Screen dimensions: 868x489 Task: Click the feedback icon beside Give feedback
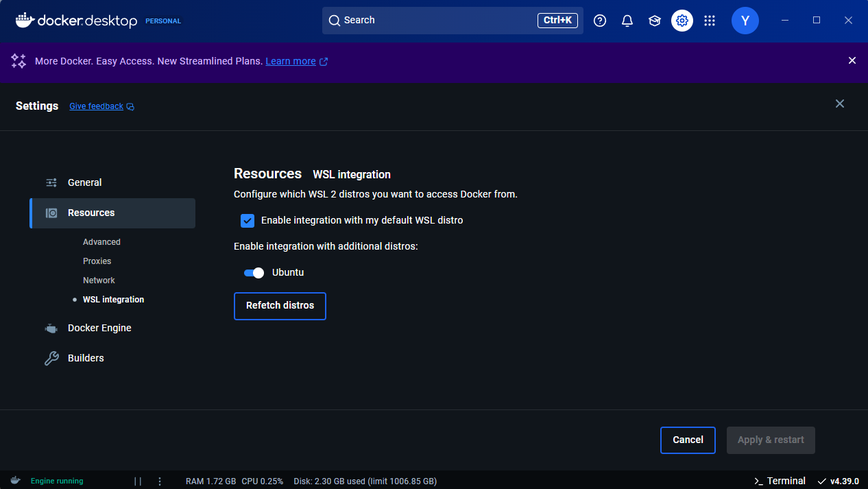pyautogui.click(x=130, y=107)
